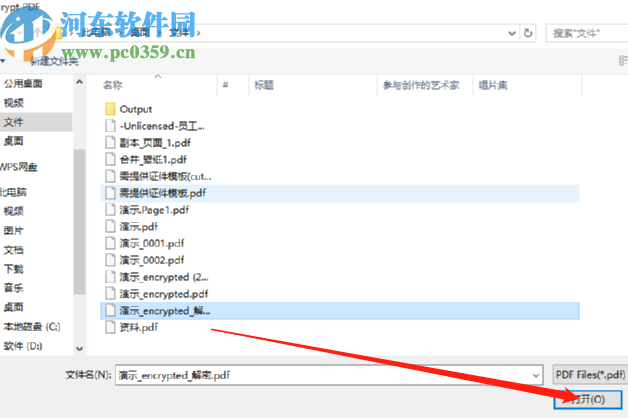Expand the address bar history dropdown
The height and width of the screenshot is (418, 628).
click(x=512, y=33)
